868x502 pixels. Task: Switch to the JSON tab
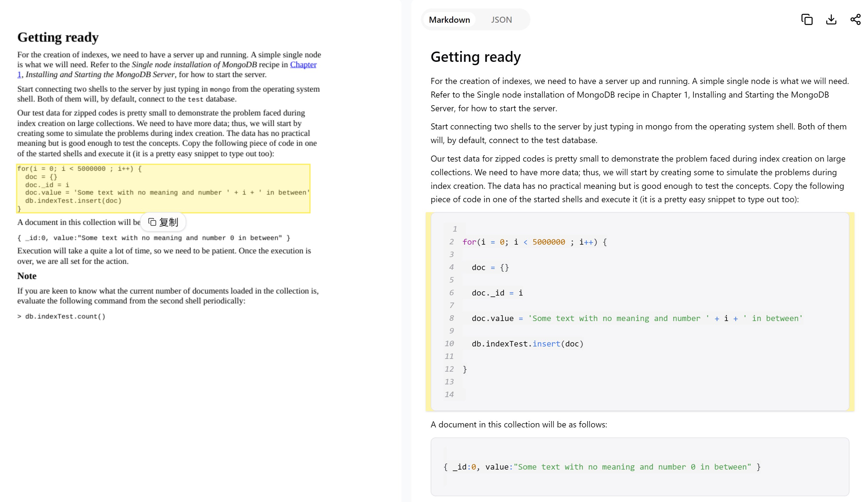pyautogui.click(x=501, y=20)
